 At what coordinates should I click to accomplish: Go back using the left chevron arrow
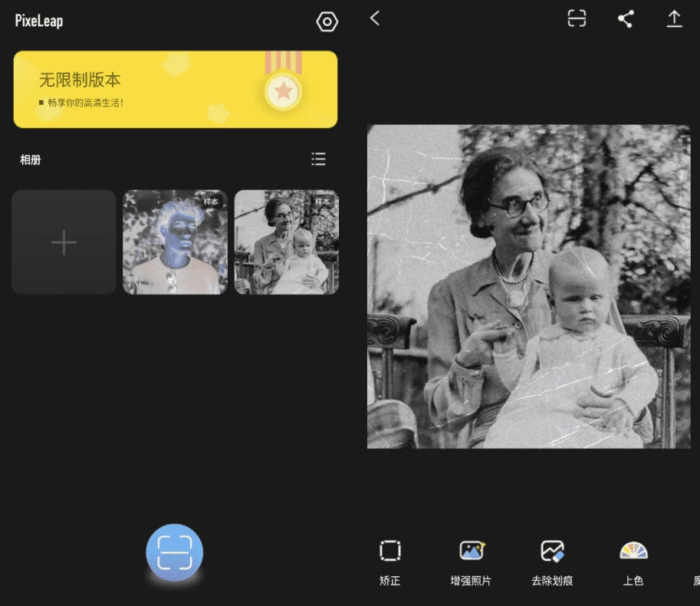click(375, 18)
